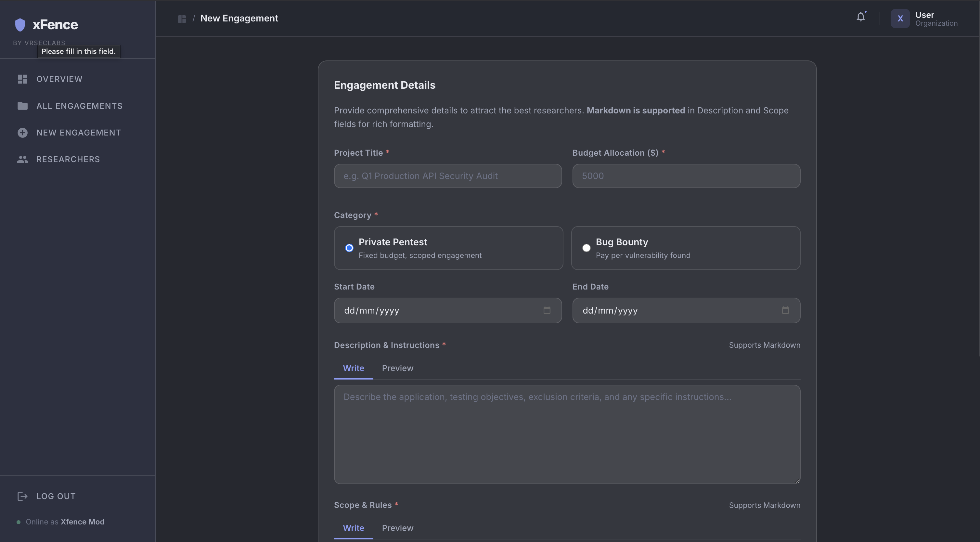Click the Description & Instructions text area
Screen dimensions: 980x542
pos(567,434)
